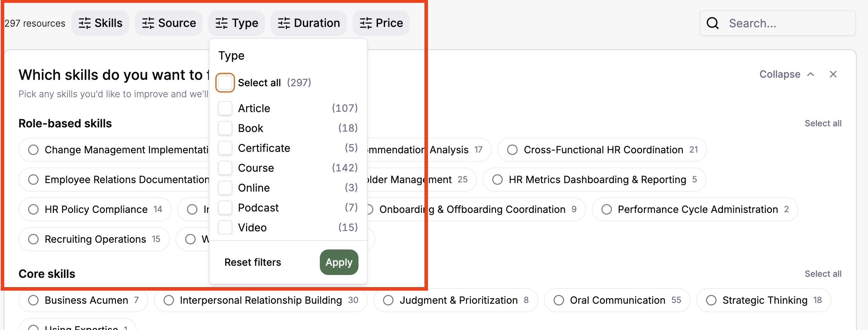
Task: Enable the Podcast type checkbox
Action: 225,208
